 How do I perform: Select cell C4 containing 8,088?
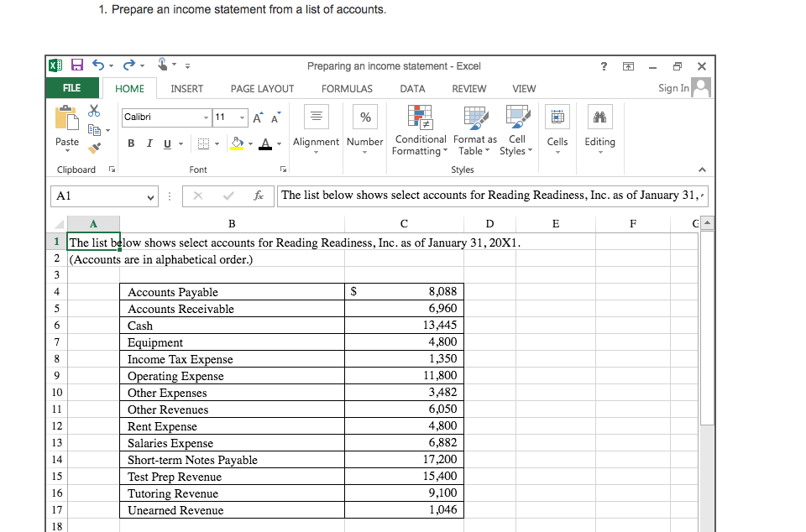(x=403, y=291)
